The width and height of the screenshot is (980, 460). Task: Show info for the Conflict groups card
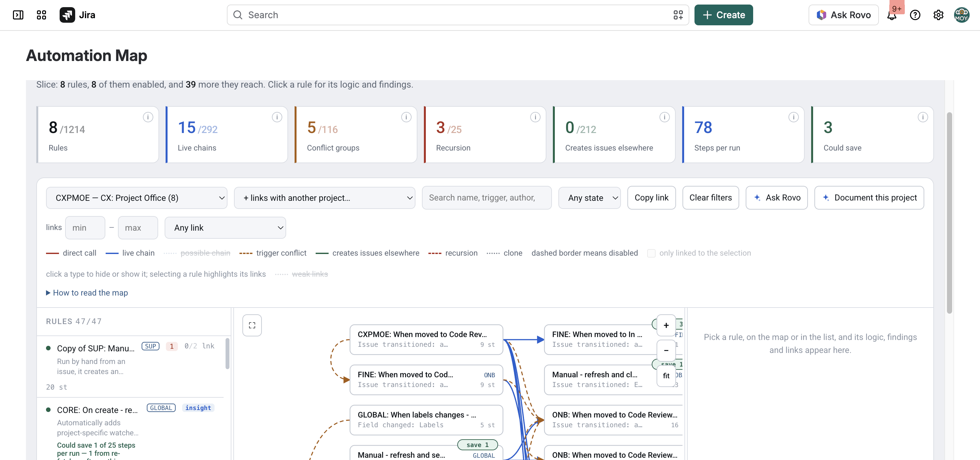point(406,117)
